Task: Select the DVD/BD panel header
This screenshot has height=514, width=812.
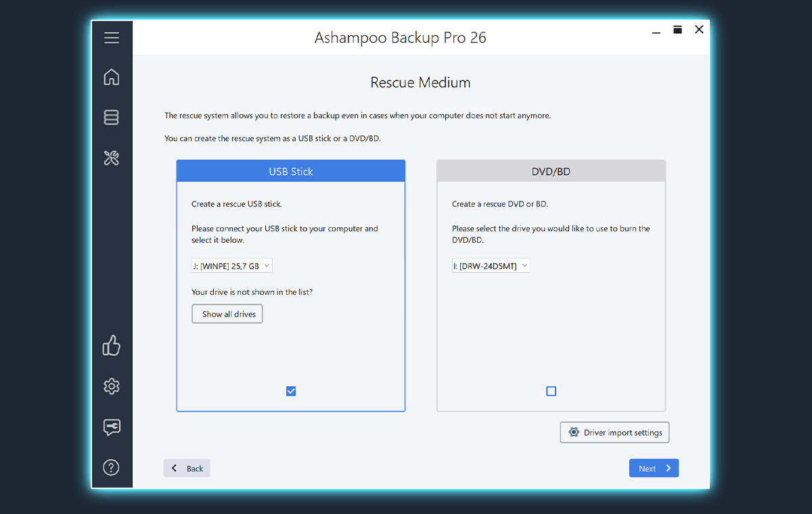Action: click(x=551, y=171)
